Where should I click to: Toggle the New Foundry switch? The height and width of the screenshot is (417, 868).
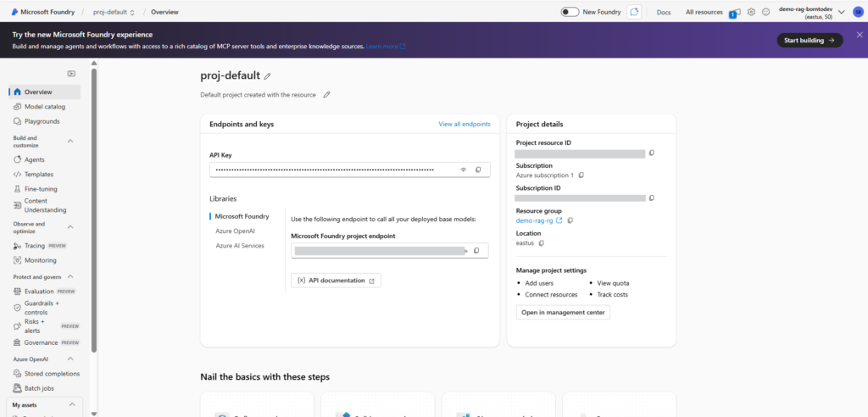click(570, 12)
